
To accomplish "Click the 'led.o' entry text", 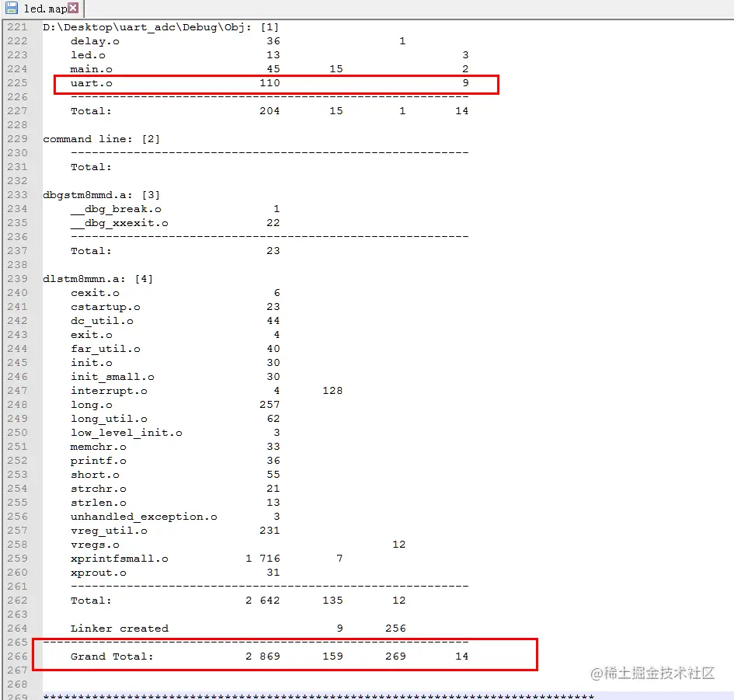I will click(88, 55).
